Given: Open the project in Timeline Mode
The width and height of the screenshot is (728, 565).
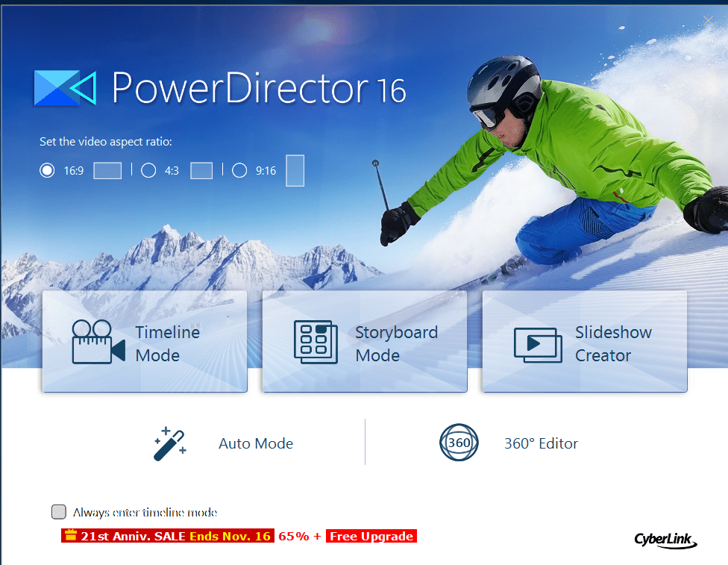Looking at the screenshot, I should tap(145, 343).
